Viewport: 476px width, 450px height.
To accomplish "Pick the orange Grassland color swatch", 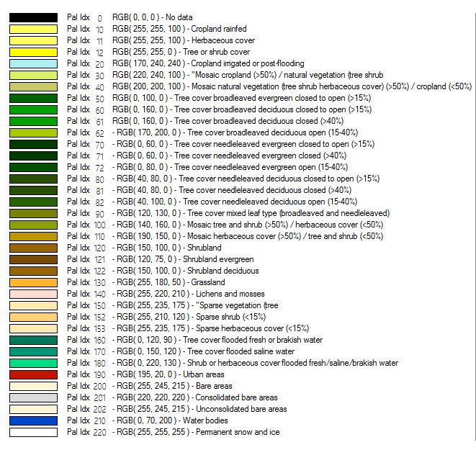I will 32,282.
